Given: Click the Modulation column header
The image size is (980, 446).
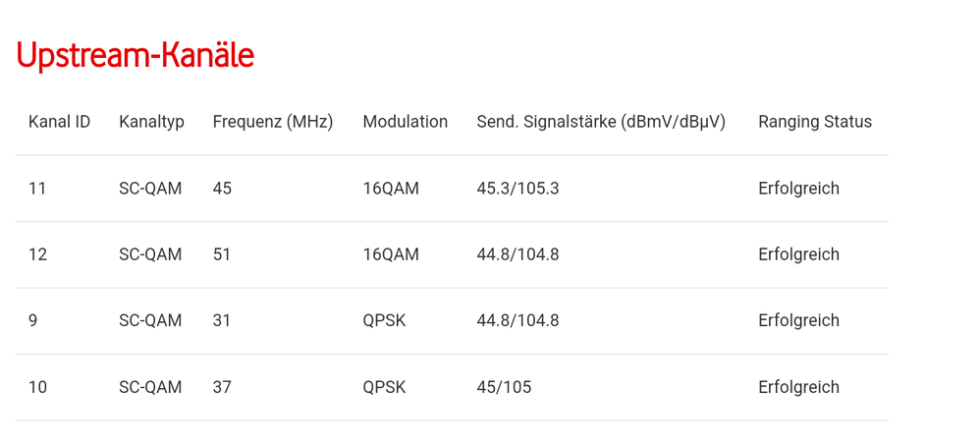Looking at the screenshot, I should point(405,122).
